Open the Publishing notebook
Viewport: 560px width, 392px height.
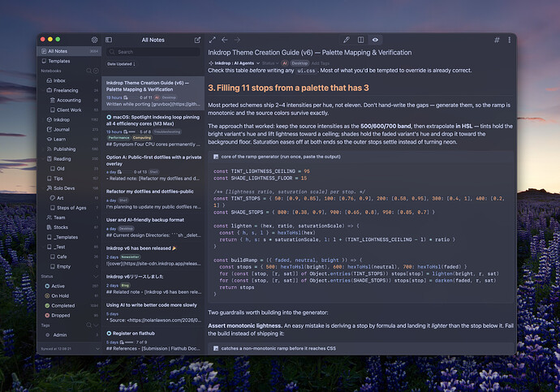(69, 149)
